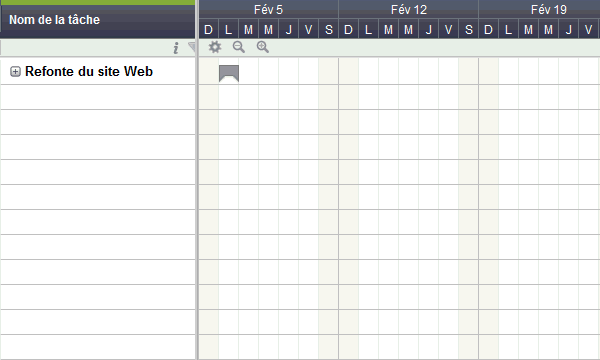Zoom out the Gantt timeline
The height and width of the screenshot is (360, 600).
click(239, 47)
